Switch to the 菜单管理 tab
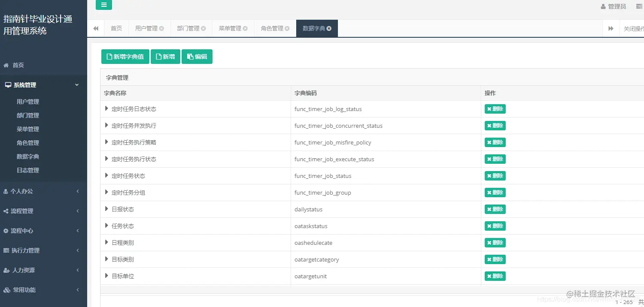 [x=230, y=28]
